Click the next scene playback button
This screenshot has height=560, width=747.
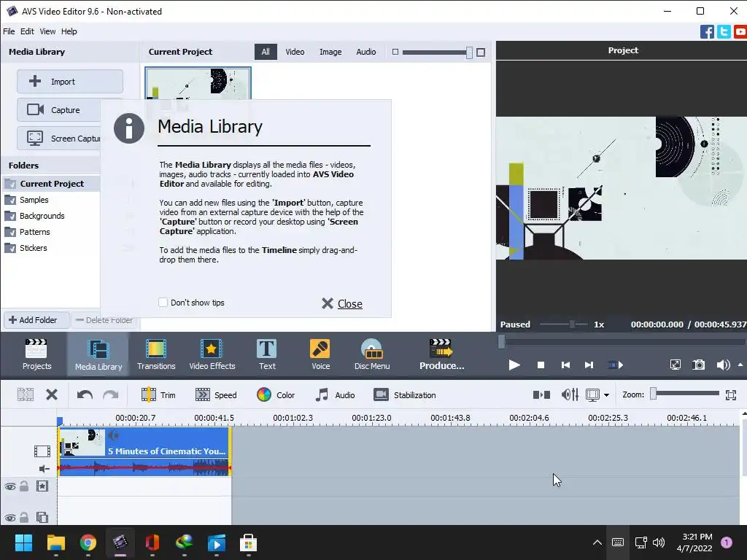pos(616,365)
